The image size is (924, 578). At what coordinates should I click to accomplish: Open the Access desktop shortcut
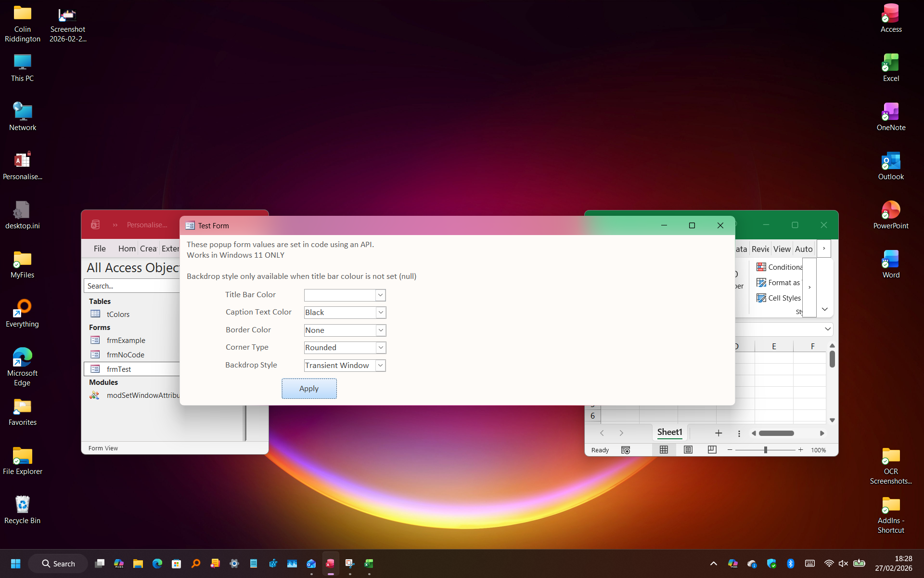coord(891,18)
